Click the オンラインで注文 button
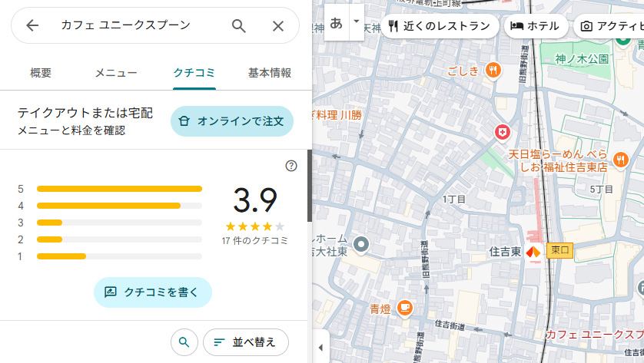This screenshot has width=644, height=363. tap(232, 121)
